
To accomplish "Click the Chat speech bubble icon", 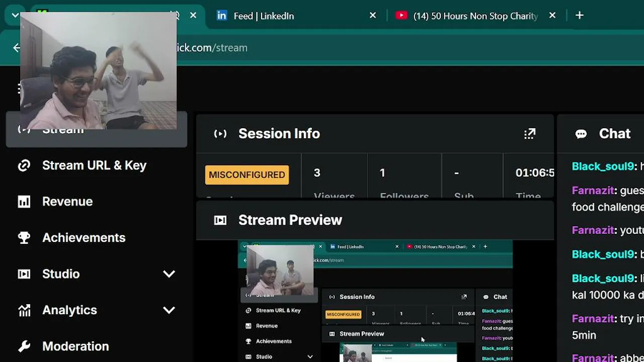I will [581, 134].
